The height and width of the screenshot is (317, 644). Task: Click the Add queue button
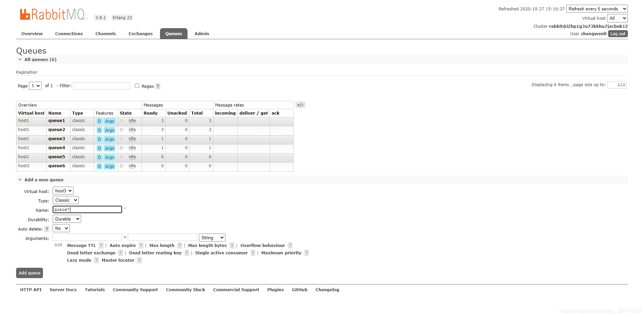(x=30, y=273)
